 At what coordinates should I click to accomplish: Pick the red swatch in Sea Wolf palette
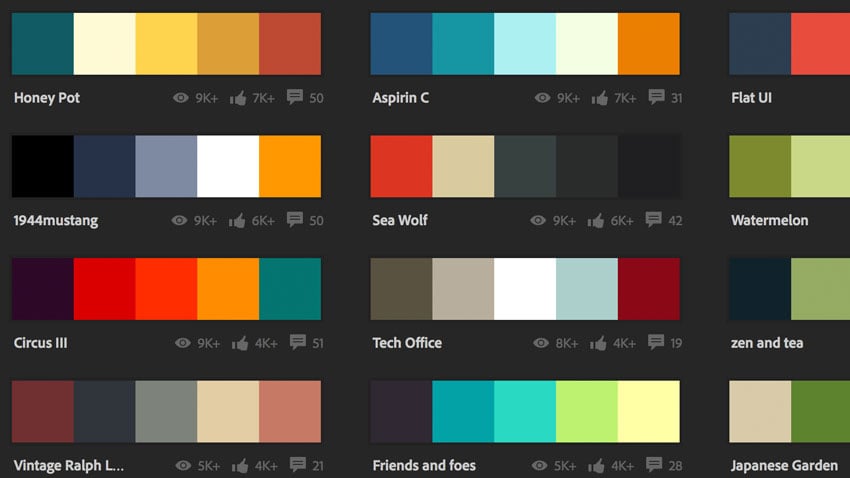click(x=401, y=166)
